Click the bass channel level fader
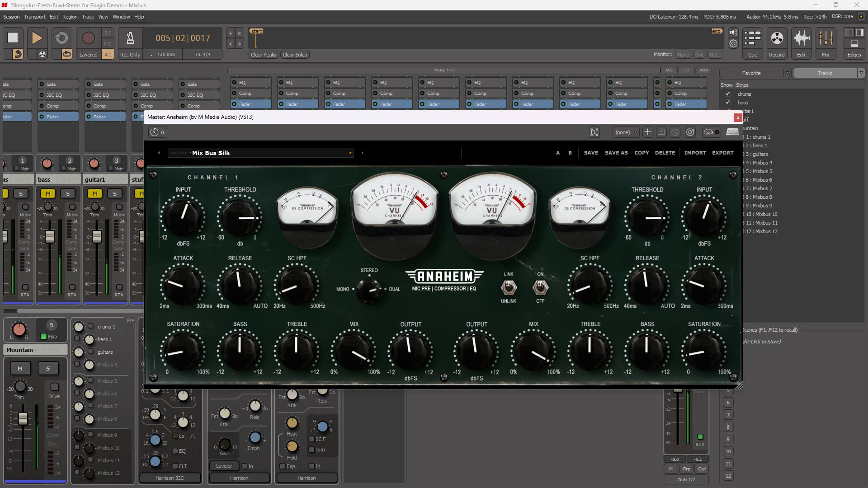Viewport: 868px width, 488px height. pyautogui.click(x=50, y=236)
